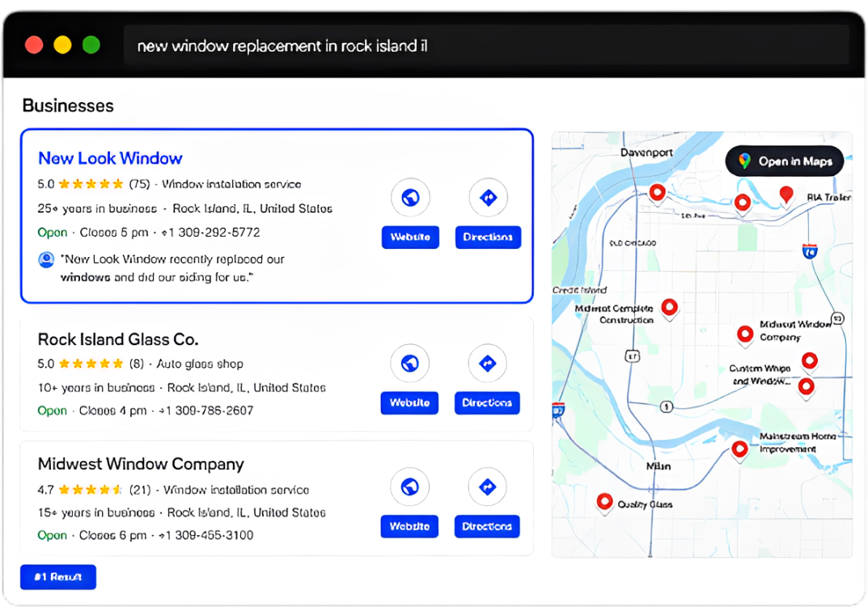Click Directions button for Rock Island Glass Co.

tap(487, 403)
